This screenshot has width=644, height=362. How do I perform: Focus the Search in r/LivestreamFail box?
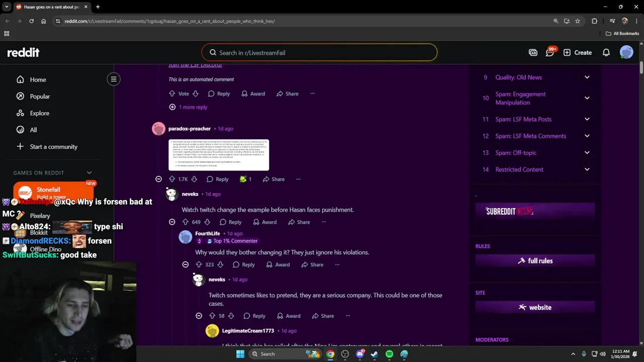319,53
